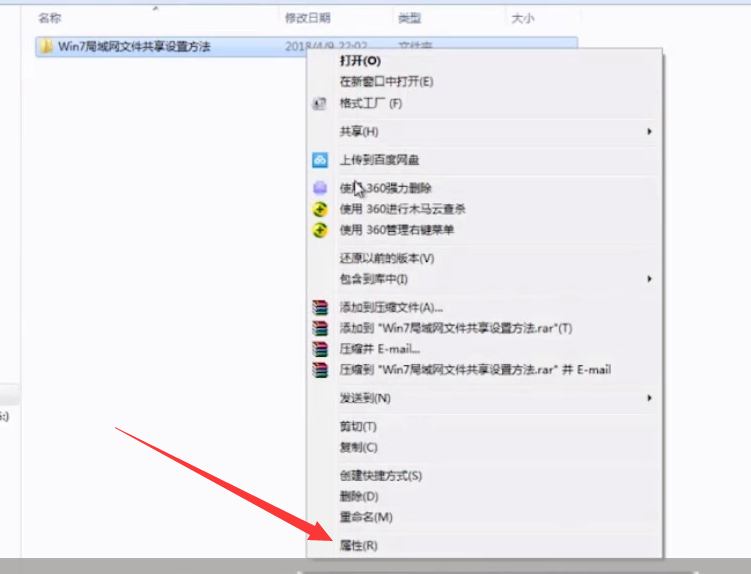This screenshot has height=574, width=751.
Task: Sort files by 名称 column header
Action: coord(50,18)
